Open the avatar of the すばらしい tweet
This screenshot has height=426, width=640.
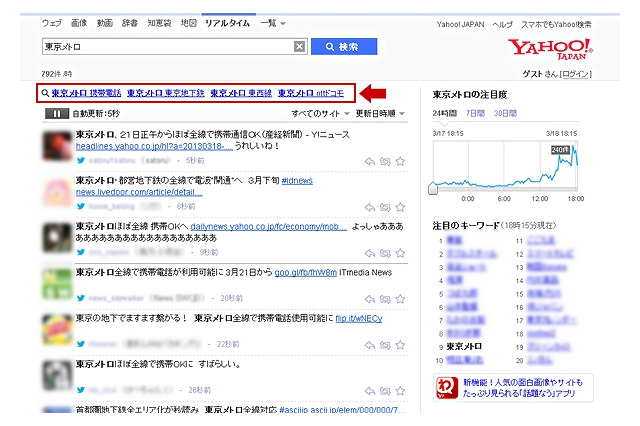pyautogui.click(x=57, y=375)
